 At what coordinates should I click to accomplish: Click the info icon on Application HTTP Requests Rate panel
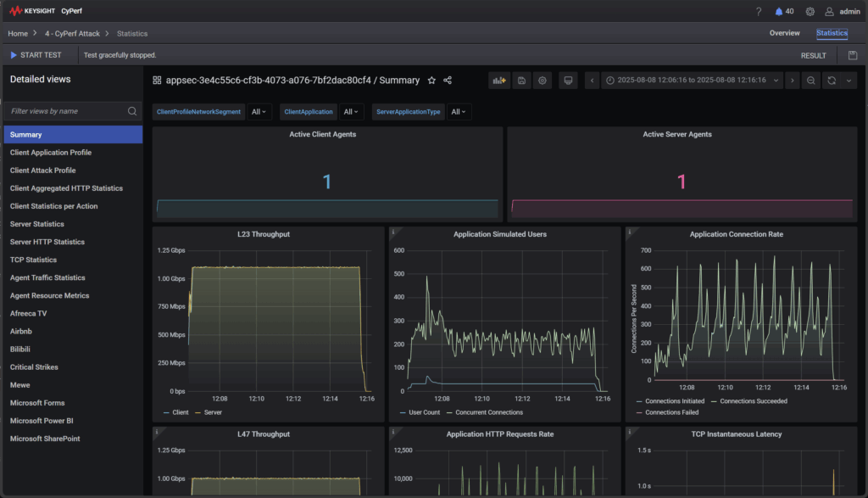click(393, 432)
